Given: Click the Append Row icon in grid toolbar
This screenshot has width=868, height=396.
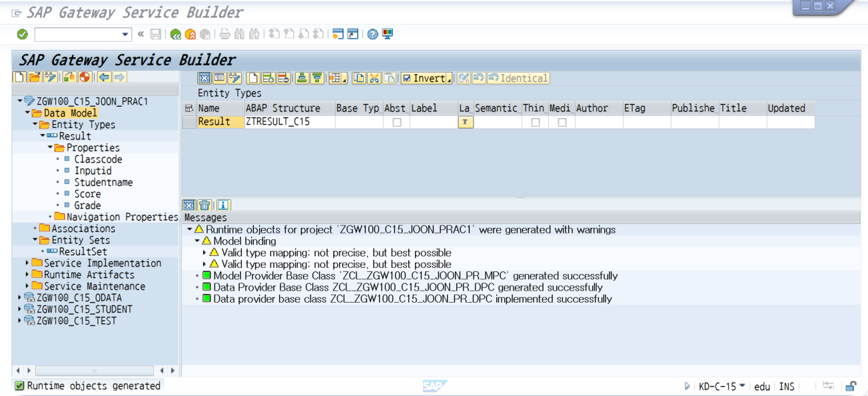Looking at the screenshot, I should [254, 78].
